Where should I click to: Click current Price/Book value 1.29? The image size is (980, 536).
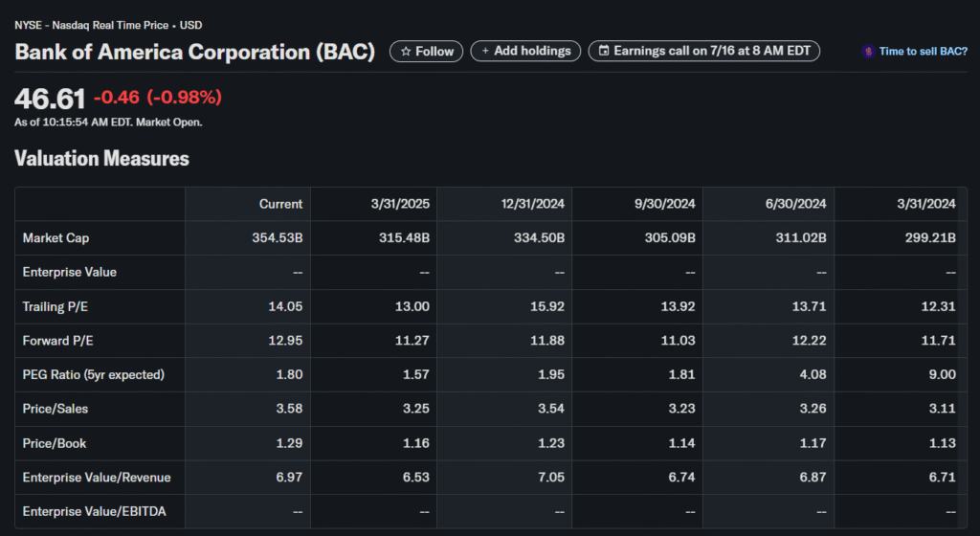pyautogui.click(x=289, y=443)
